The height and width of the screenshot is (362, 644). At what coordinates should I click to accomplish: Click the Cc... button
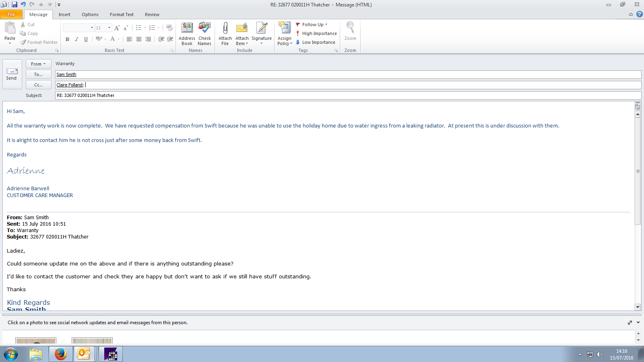click(38, 85)
